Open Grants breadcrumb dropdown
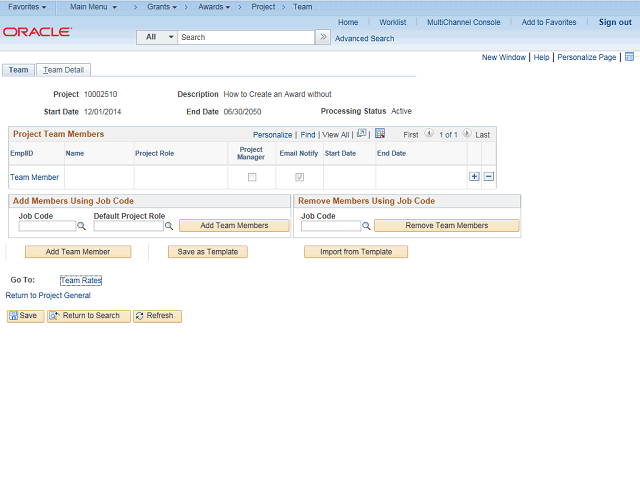Viewport: 640px width, 480px height. coord(162,7)
